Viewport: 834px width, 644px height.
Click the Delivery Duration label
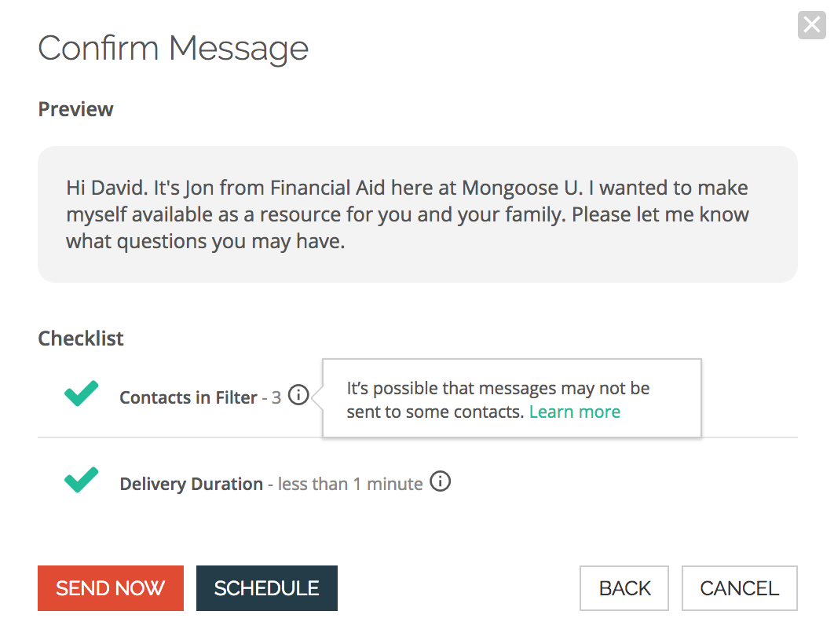point(191,484)
